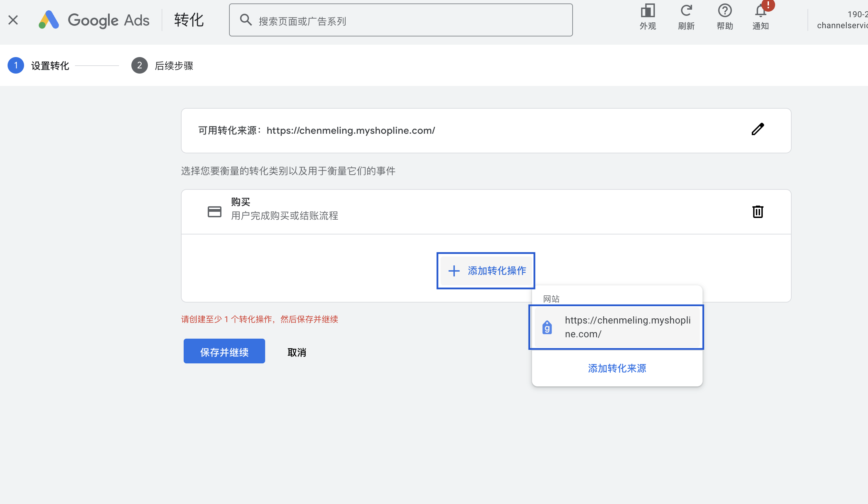The width and height of the screenshot is (868, 504).
Task: Open the 外观 appearance panel
Action: point(648,17)
